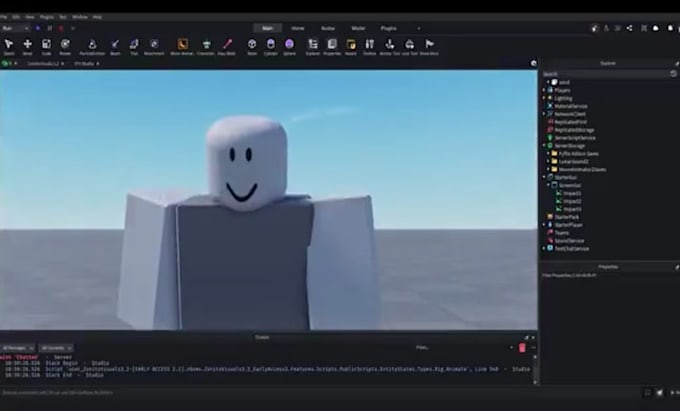Open the Moon Animator plugin

pyautogui.click(x=182, y=47)
